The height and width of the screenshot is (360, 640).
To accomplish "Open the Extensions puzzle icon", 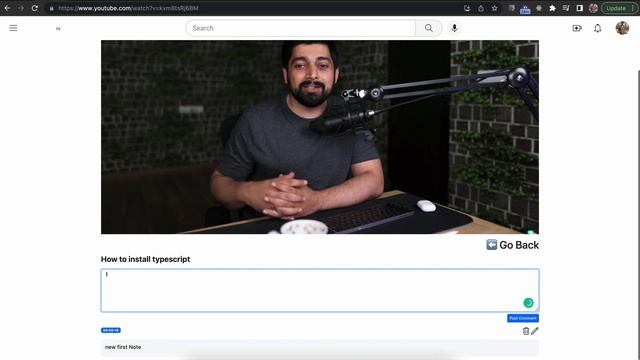I will click(x=552, y=8).
